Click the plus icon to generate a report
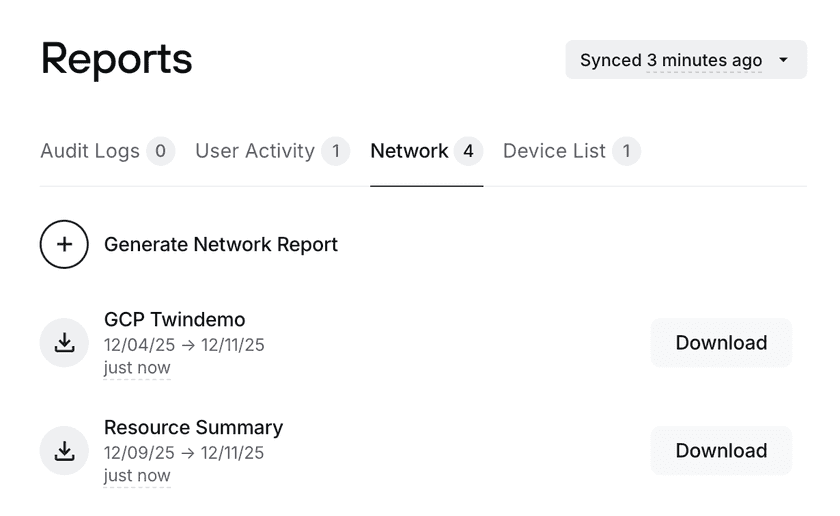 point(64,245)
